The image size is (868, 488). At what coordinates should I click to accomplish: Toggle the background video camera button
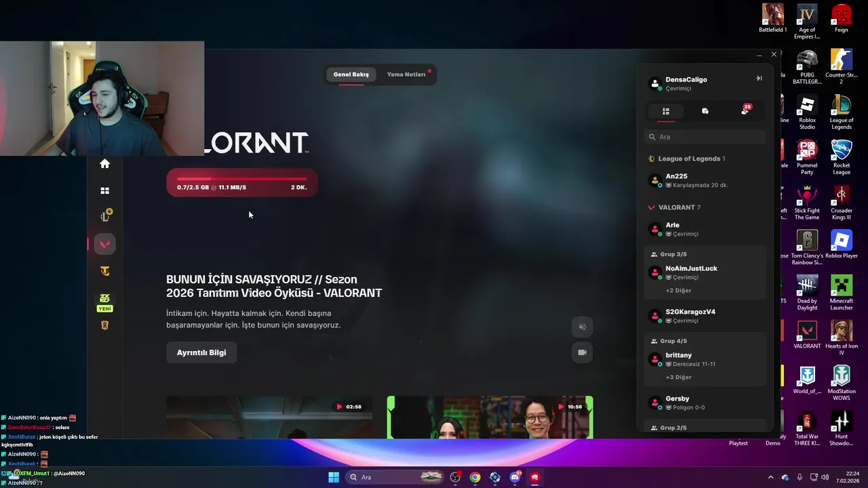[582, 352]
